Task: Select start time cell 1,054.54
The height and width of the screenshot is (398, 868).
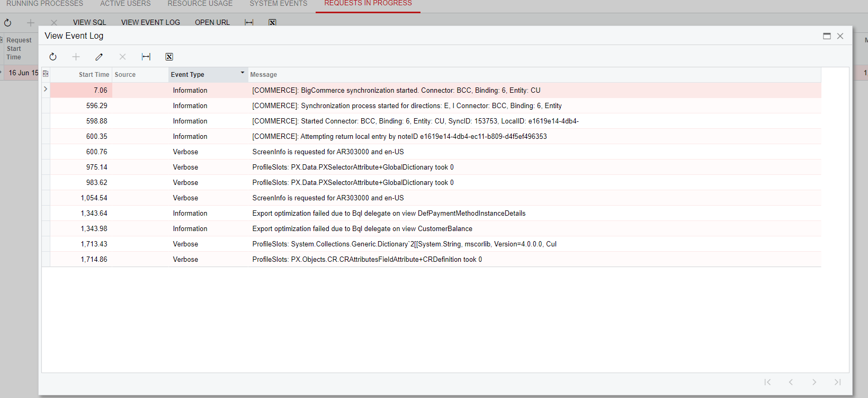Action: [x=81, y=198]
